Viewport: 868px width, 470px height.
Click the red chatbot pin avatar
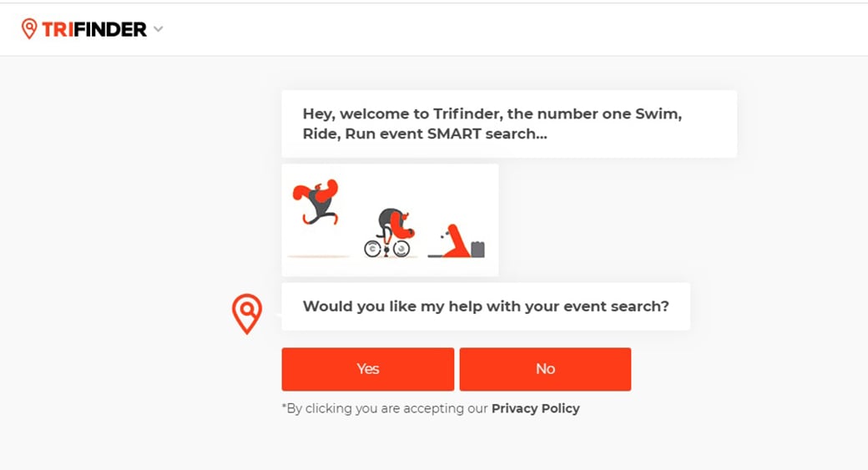coord(246,313)
